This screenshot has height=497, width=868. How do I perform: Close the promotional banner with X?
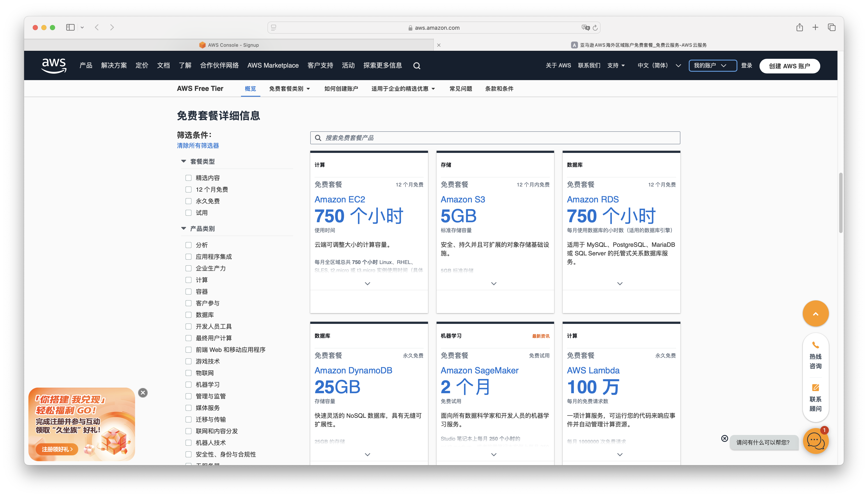[x=143, y=393]
